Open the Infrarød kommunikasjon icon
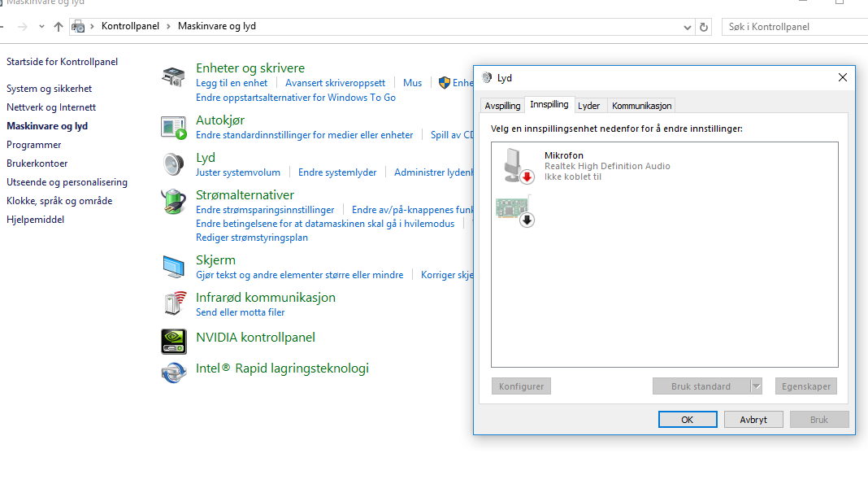This screenshot has width=868, height=484. point(175,303)
